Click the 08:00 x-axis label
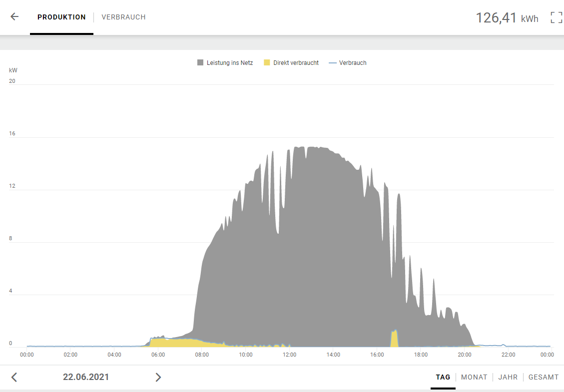This screenshot has width=564, height=392. pyautogui.click(x=202, y=355)
